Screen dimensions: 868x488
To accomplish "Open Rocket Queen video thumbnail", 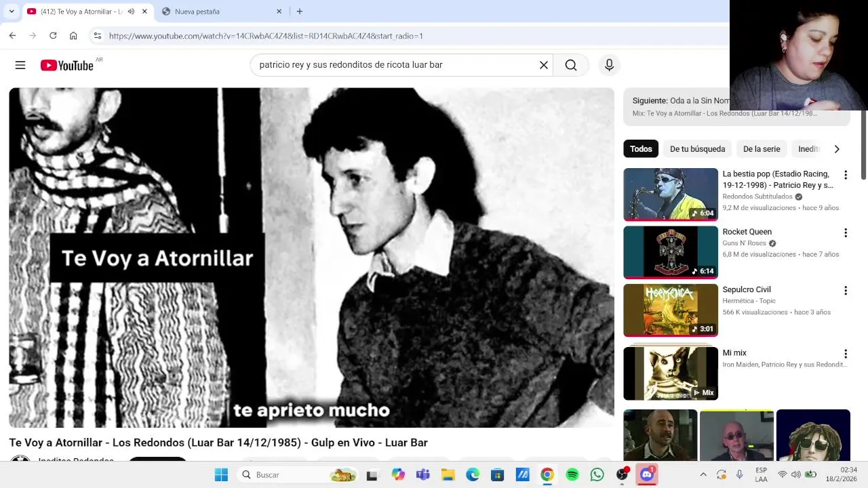I will tap(671, 252).
